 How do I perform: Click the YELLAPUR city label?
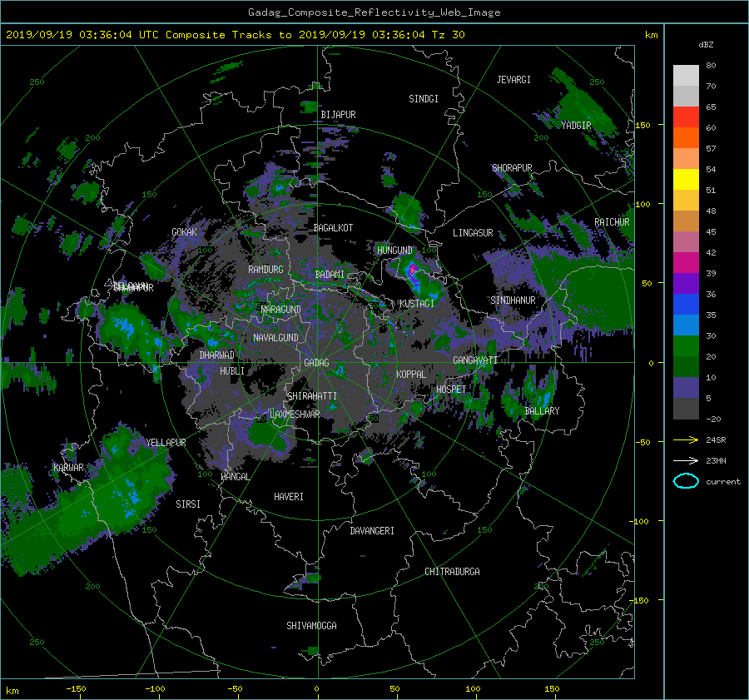point(166,443)
